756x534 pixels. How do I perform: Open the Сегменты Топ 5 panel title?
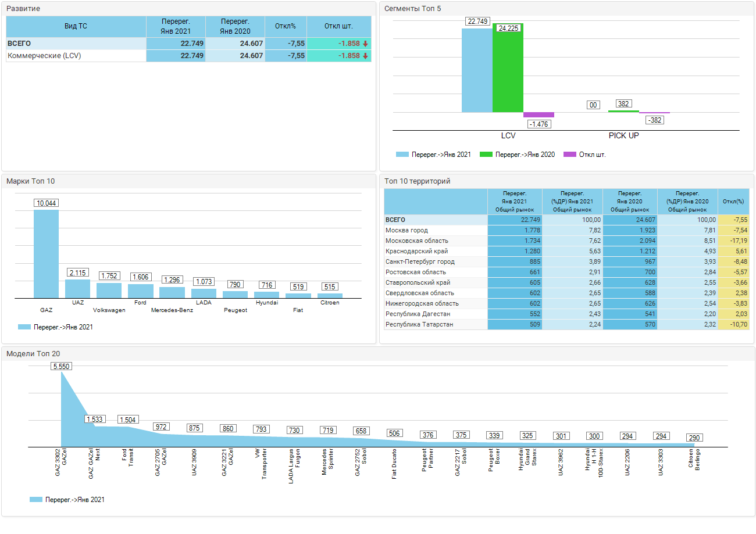coord(413,9)
